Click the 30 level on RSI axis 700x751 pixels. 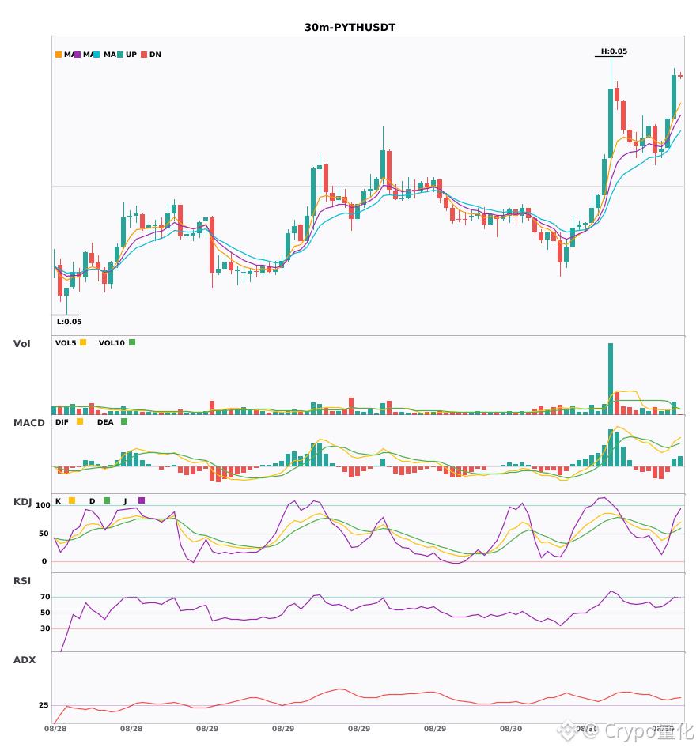tap(45, 628)
